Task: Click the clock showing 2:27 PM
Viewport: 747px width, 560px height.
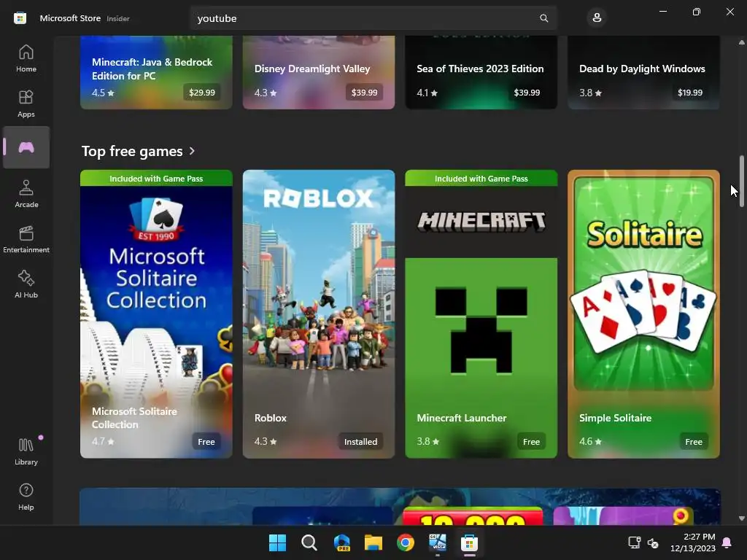Action: point(699,537)
